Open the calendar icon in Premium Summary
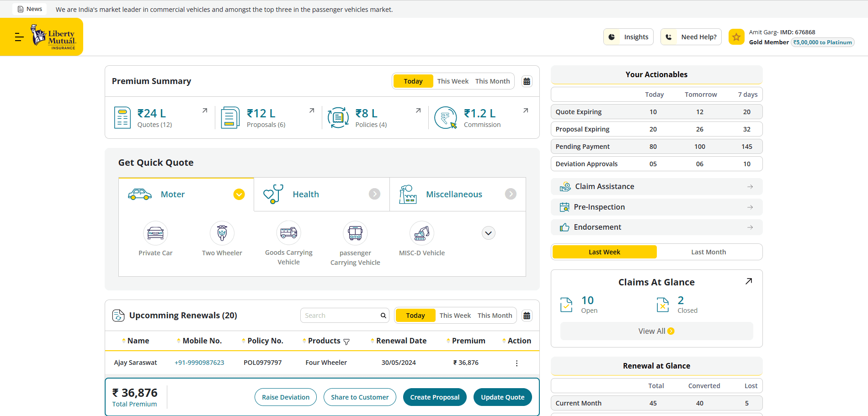This screenshot has width=868, height=416. coord(527,81)
